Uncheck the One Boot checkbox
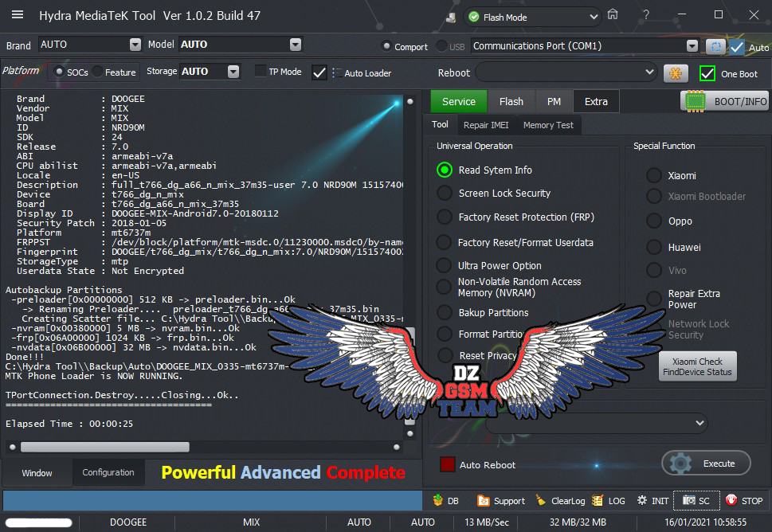Image resolution: width=772 pixels, height=532 pixels. (707, 73)
